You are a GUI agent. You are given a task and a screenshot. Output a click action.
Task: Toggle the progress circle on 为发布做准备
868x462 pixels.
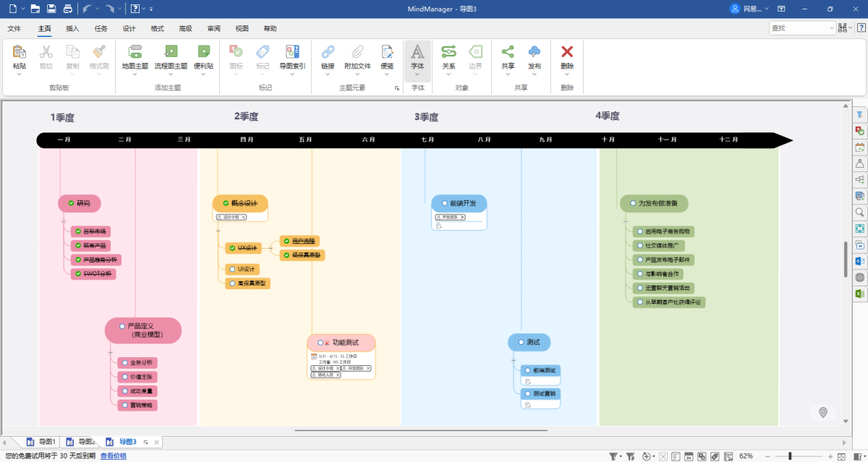click(x=633, y=203)
